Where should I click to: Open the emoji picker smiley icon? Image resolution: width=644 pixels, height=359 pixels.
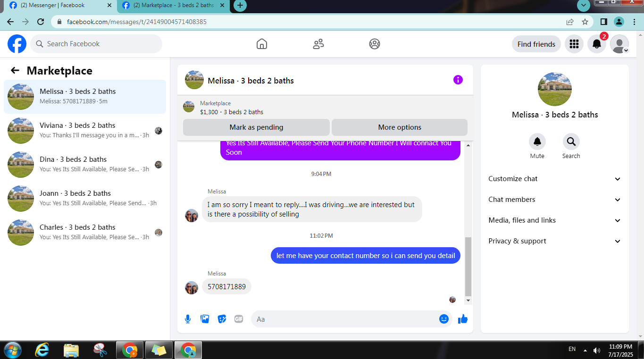443,319
